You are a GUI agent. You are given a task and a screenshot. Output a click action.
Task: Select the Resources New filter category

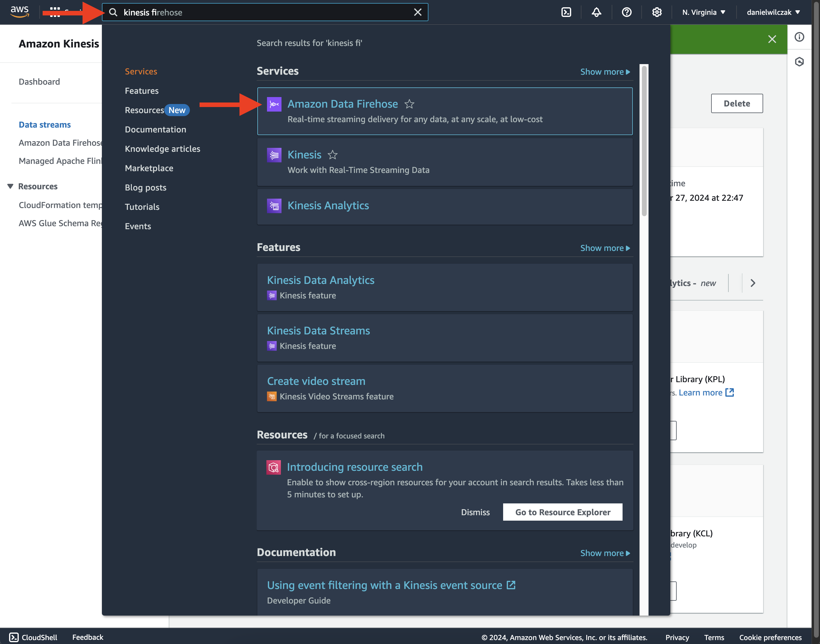[157, 110]
